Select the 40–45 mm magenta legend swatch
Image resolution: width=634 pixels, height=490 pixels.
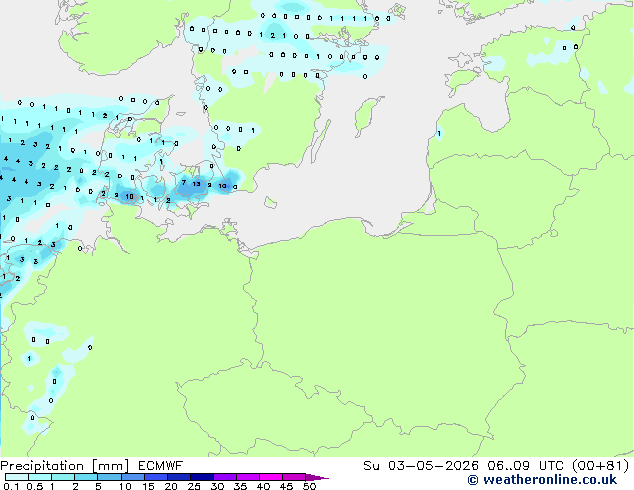(x=271, y=477)
